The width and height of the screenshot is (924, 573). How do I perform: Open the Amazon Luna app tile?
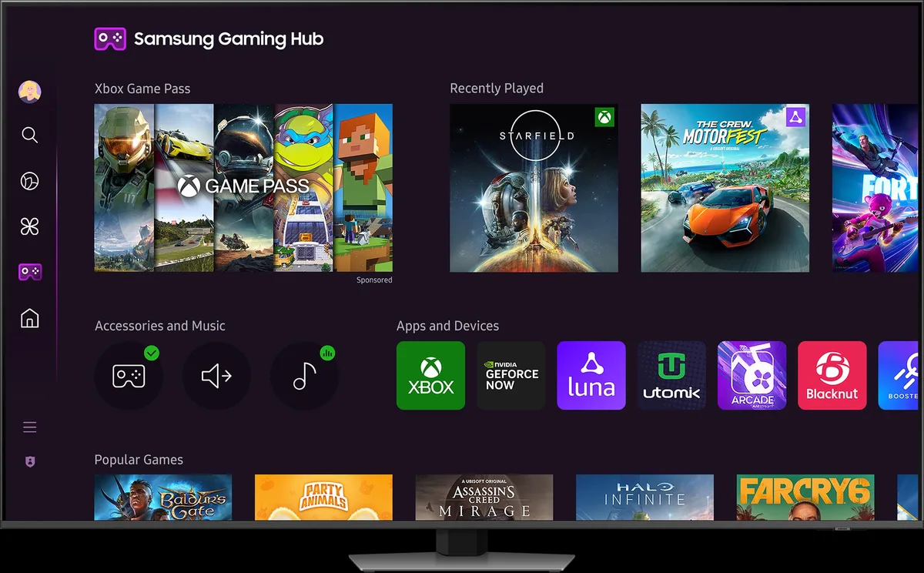pos(591,376)
